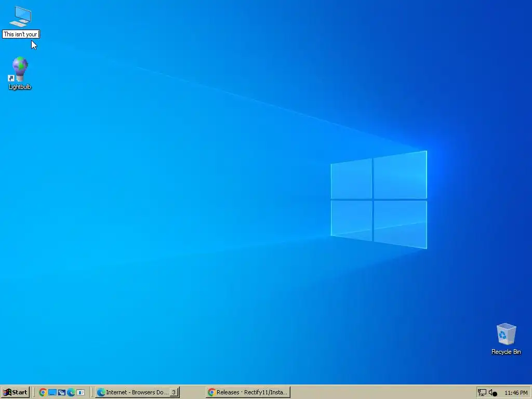Click the Show Desktop quick launch icon
The width and height of the screenshot is (532, 399).
pos(52,393)
